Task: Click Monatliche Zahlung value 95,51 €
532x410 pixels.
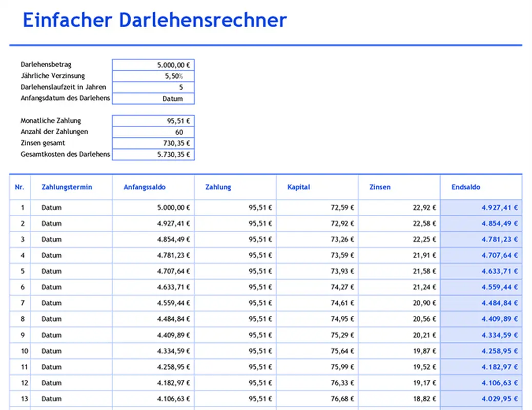Action: (153, 121)
